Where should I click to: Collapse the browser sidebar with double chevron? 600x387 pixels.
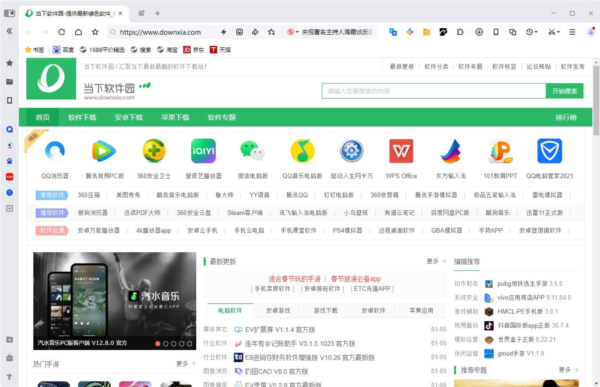pos(10,31)
